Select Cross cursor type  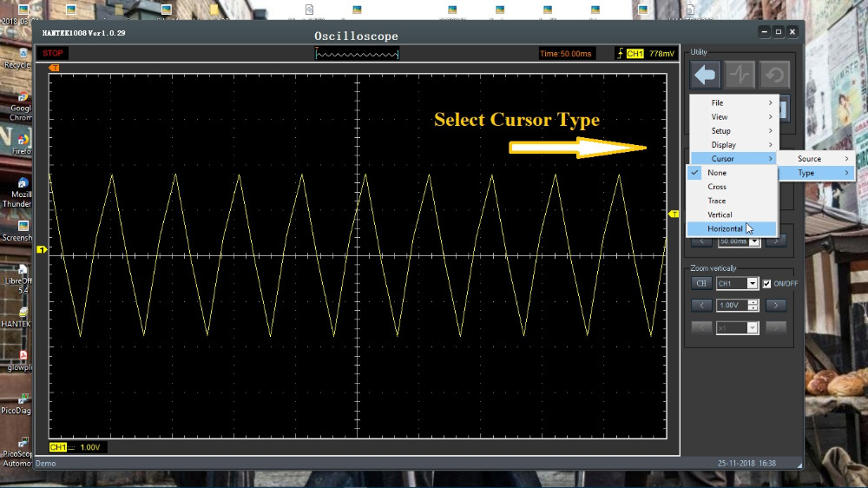717,187
